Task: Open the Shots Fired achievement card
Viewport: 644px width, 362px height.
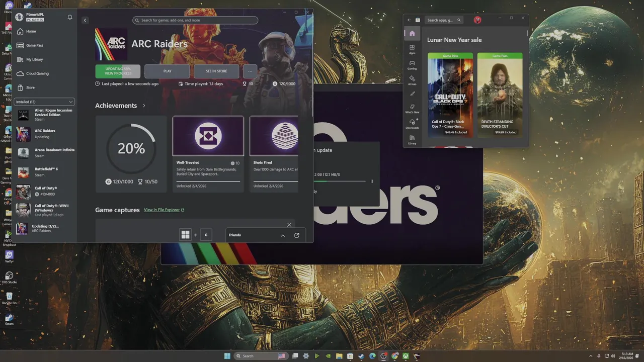Action: tap(274, 154)
